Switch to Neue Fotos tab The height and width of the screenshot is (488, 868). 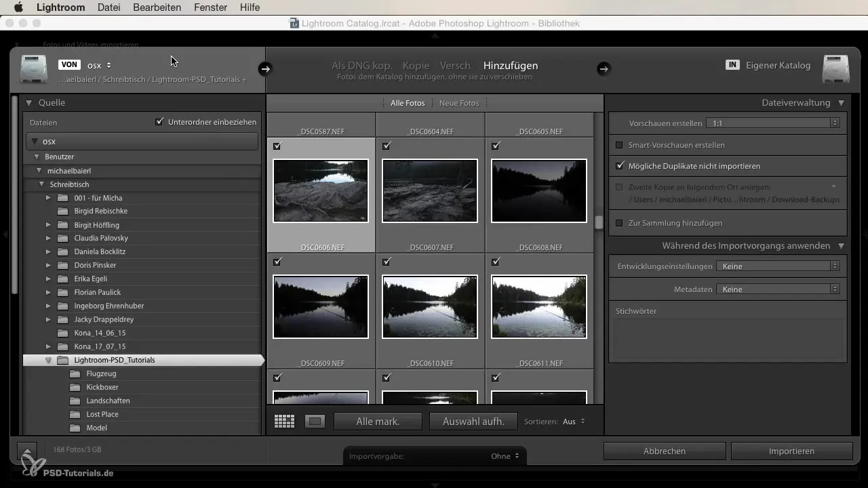(459, 103)
